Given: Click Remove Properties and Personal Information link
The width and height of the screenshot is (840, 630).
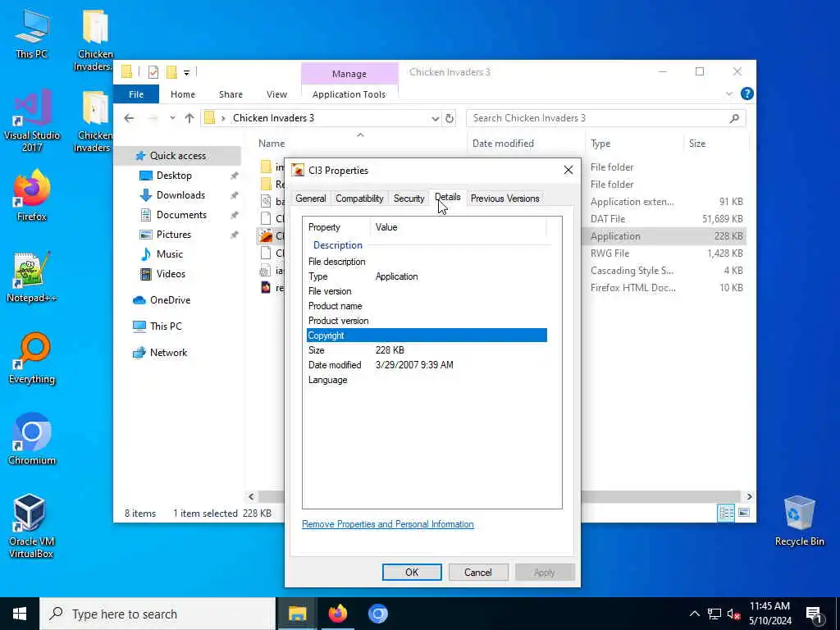Looking at the screenshot, I should (388, 524).
